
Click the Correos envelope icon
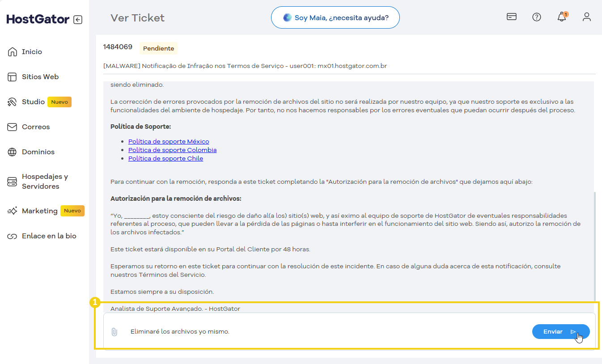click(12, 127)
